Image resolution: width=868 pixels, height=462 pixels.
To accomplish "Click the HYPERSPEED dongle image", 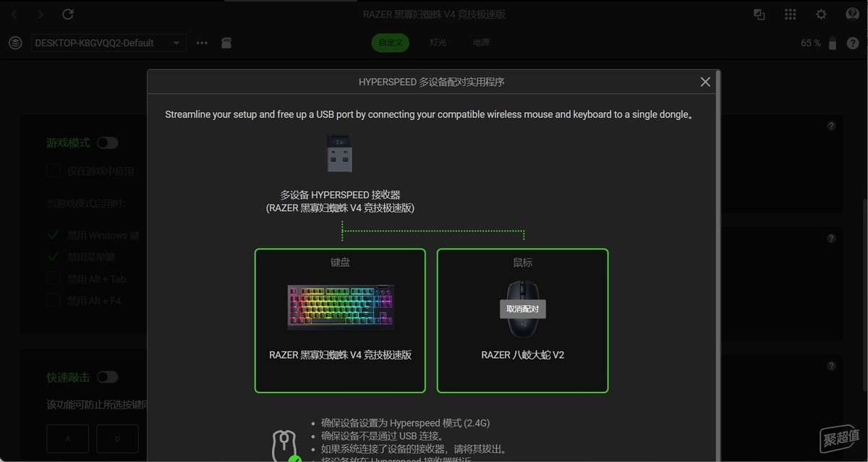I will (340, 153).
